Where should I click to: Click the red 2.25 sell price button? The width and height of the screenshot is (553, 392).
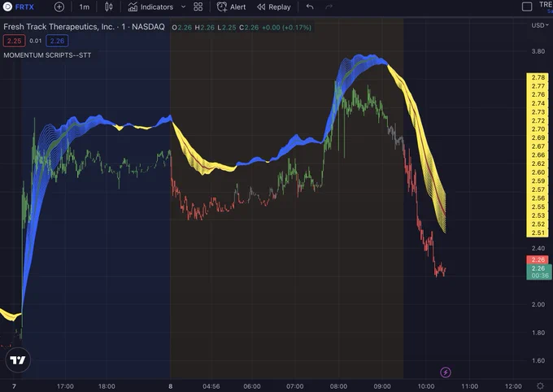[14, 41]
